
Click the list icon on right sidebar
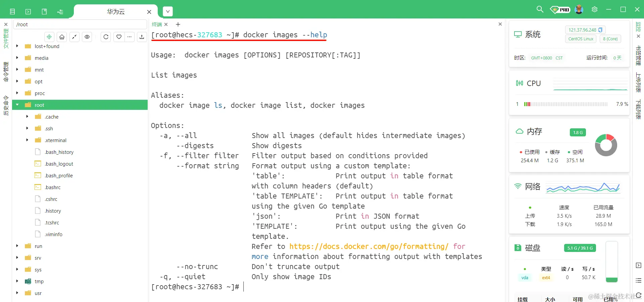(639, 281)
